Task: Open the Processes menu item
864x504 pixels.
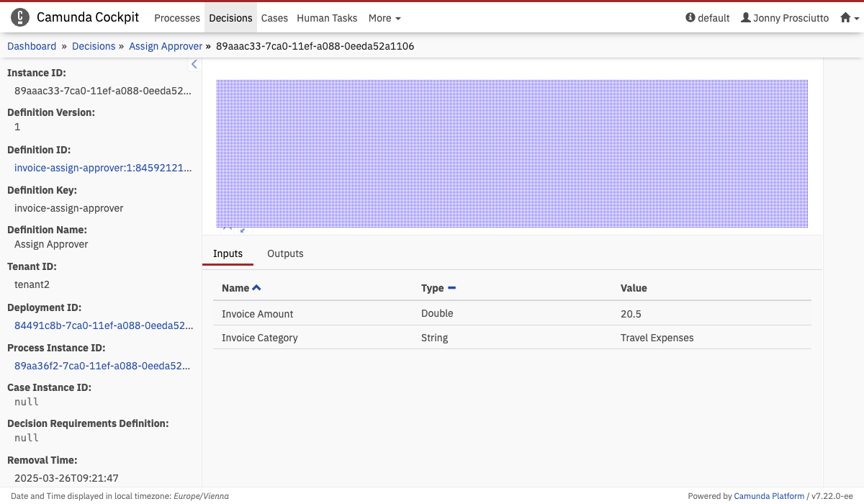Action: [x=177, y=18]
